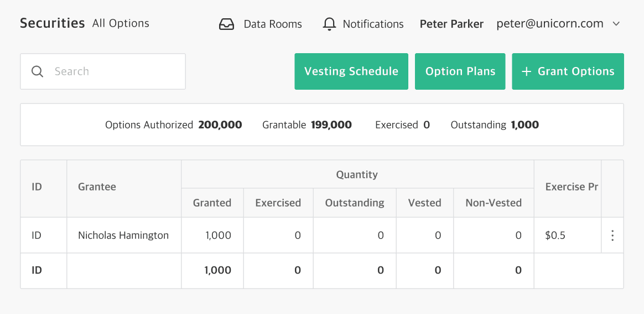
Task: Click the Option Plans button
Action: (460, 71)
